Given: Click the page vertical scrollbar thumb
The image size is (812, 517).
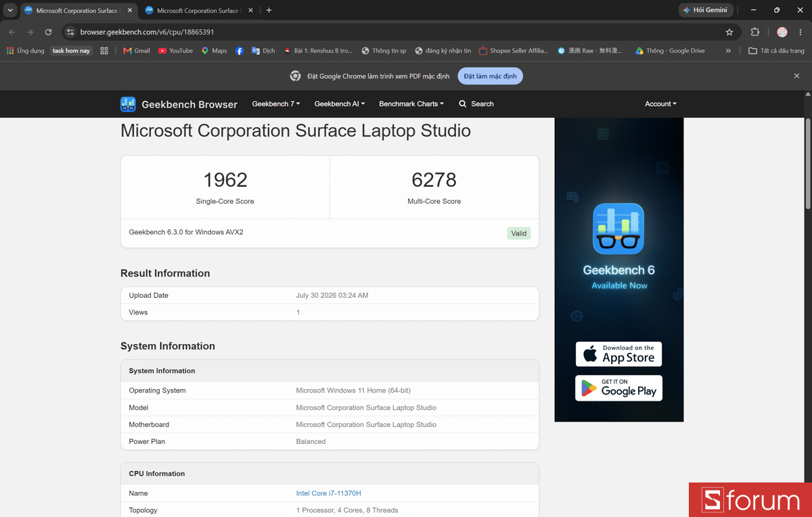Looking at the screenshot, I should pos(808,162).
